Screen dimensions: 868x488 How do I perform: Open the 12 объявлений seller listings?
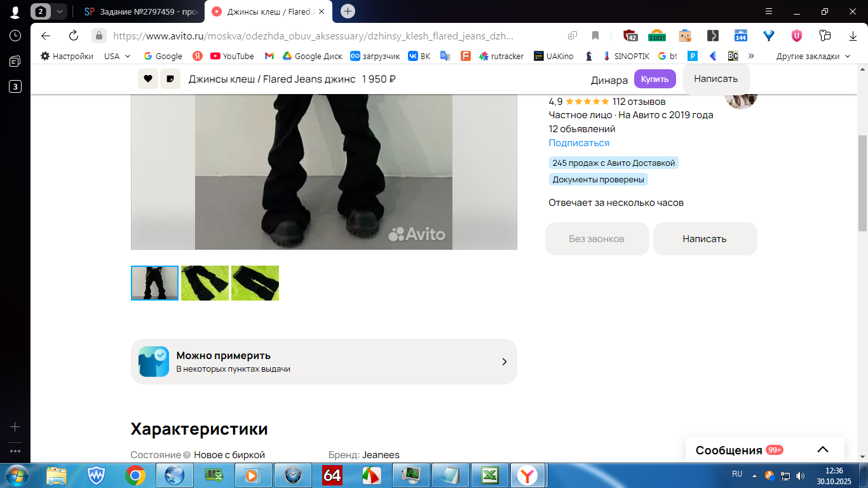click(582, 129)
